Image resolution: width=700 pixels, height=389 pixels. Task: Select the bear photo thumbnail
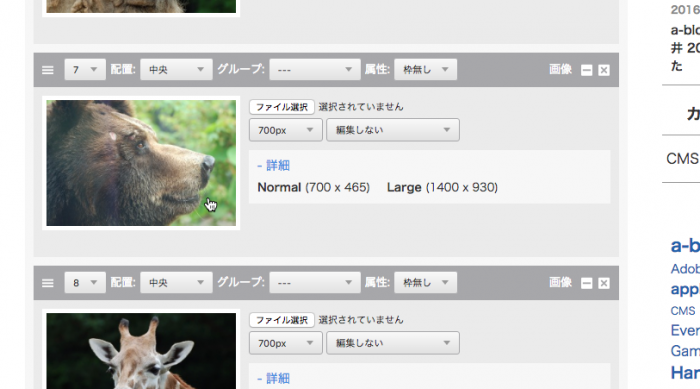pyautogui.click(x=141, y=163)
